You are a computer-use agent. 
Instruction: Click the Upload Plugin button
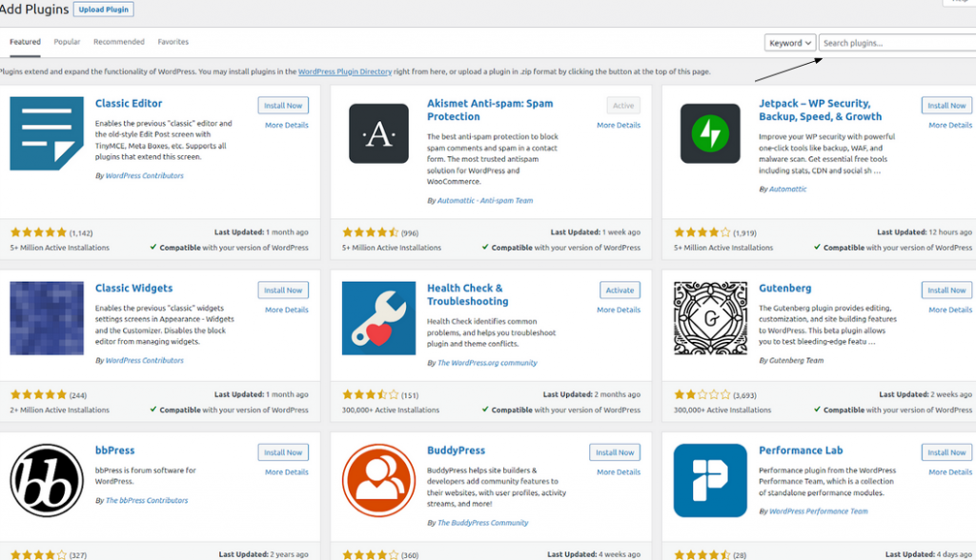[x=103, y=10]
